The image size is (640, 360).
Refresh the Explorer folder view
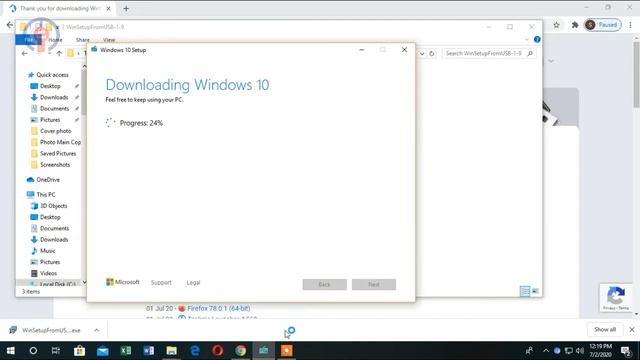[x=432, y=53]
